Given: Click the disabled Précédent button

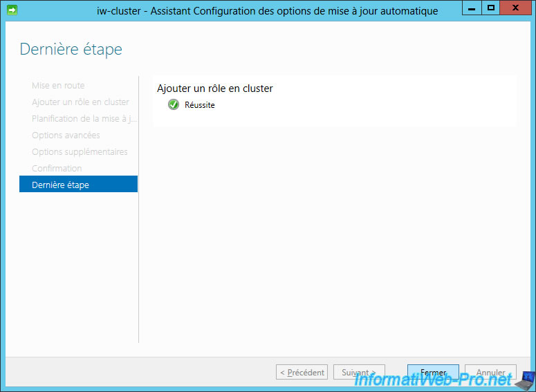Looking at the screenshot, I should 302,372.
